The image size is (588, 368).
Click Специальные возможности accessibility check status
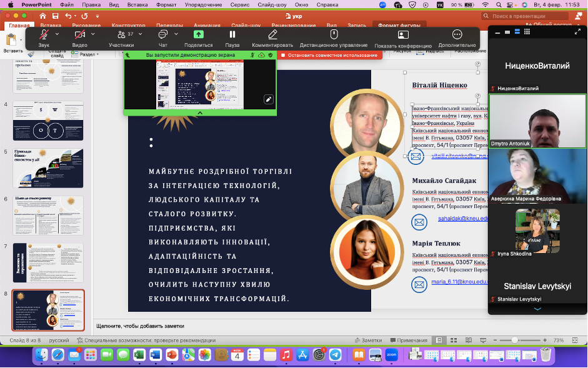146,341
